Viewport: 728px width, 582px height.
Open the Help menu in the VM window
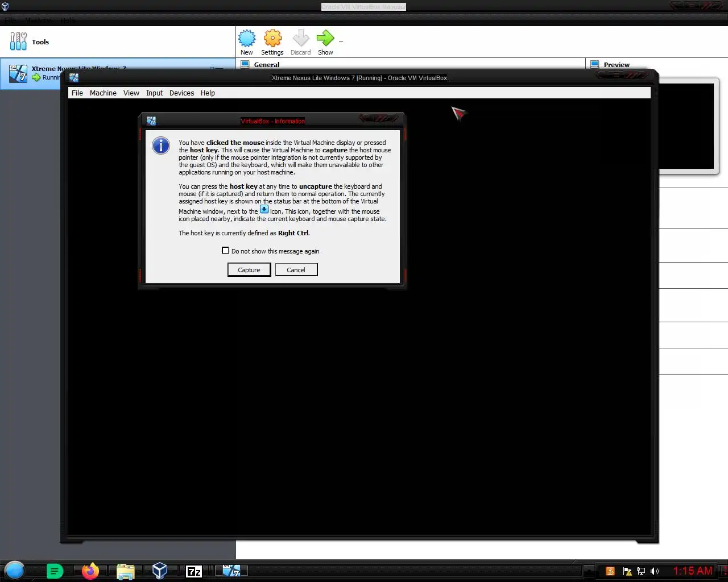[208, 93]
